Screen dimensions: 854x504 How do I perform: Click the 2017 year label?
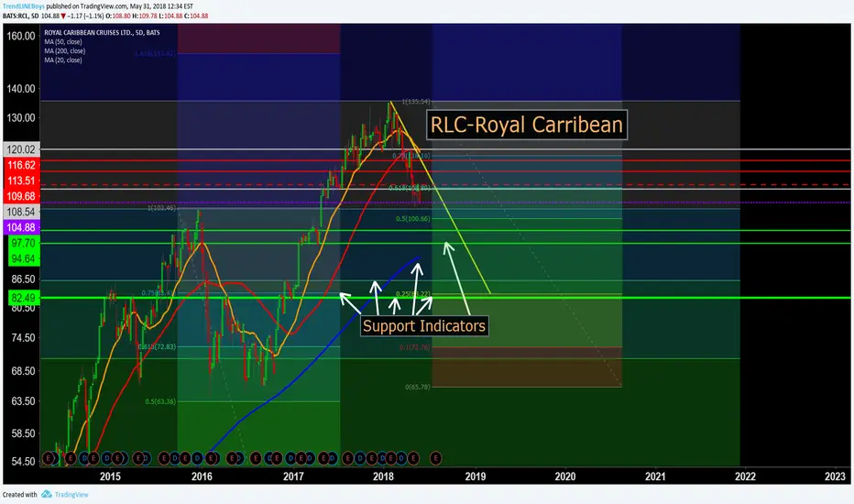(x=293, y=477)
